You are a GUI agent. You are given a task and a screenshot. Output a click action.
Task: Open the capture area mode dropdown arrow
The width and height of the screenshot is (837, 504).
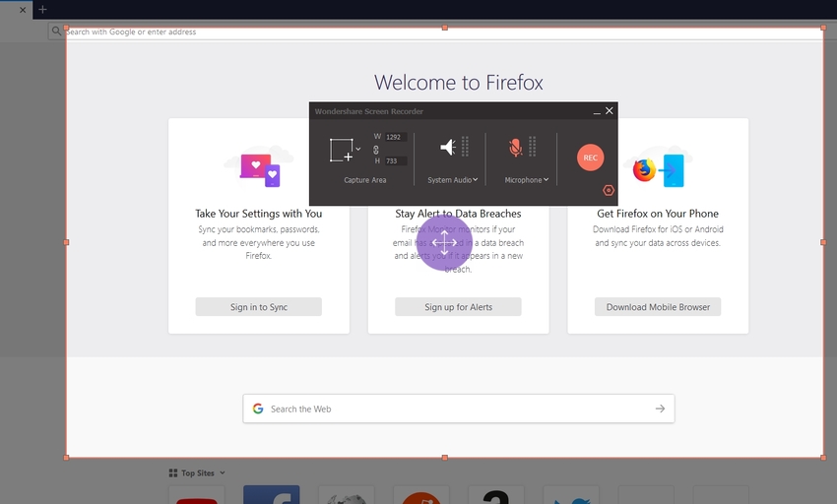358,149
